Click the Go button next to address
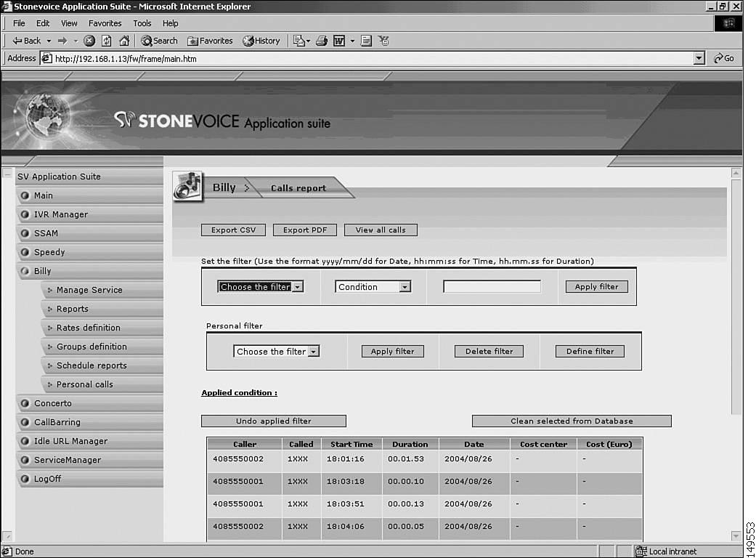This screenshot has width=756, height=558. pos(724,58)
